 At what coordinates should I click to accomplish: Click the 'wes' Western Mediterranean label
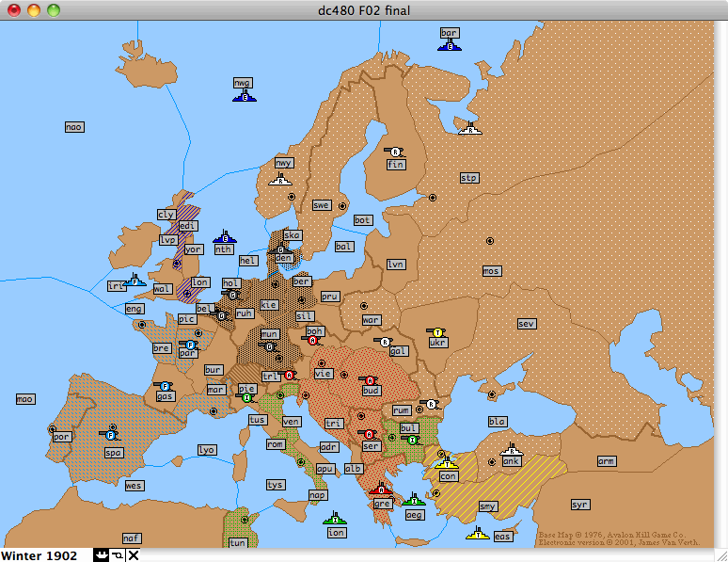coord(135,486)
